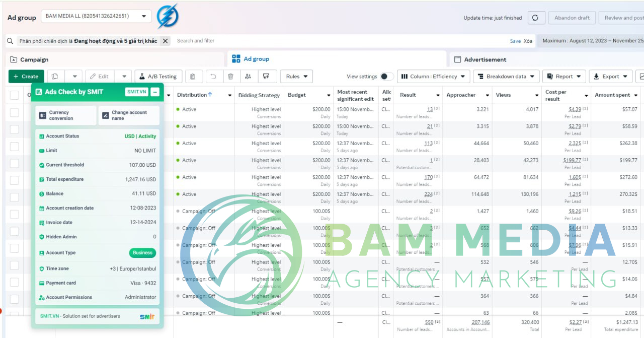Viewport: 644px width, 338px height.
Task: Click the Payment card row icon
Action: click(42, 283)
